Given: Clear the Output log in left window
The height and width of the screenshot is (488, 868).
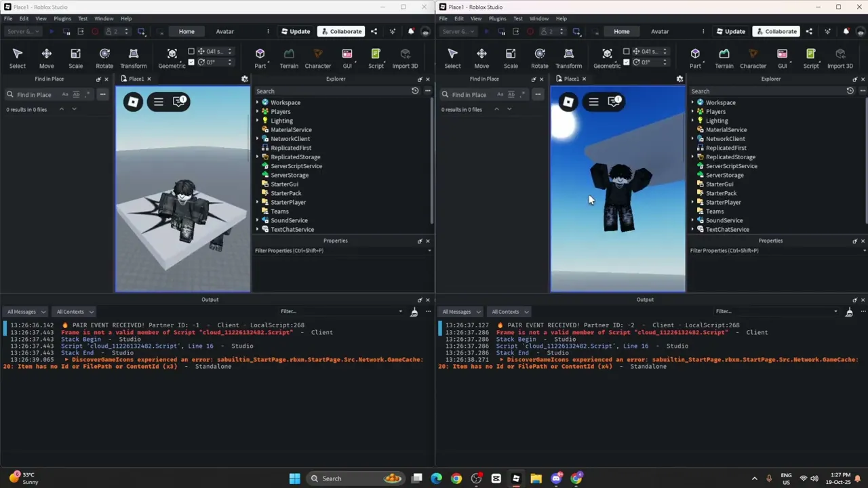Looking at the screenshot, I should 414,312.
